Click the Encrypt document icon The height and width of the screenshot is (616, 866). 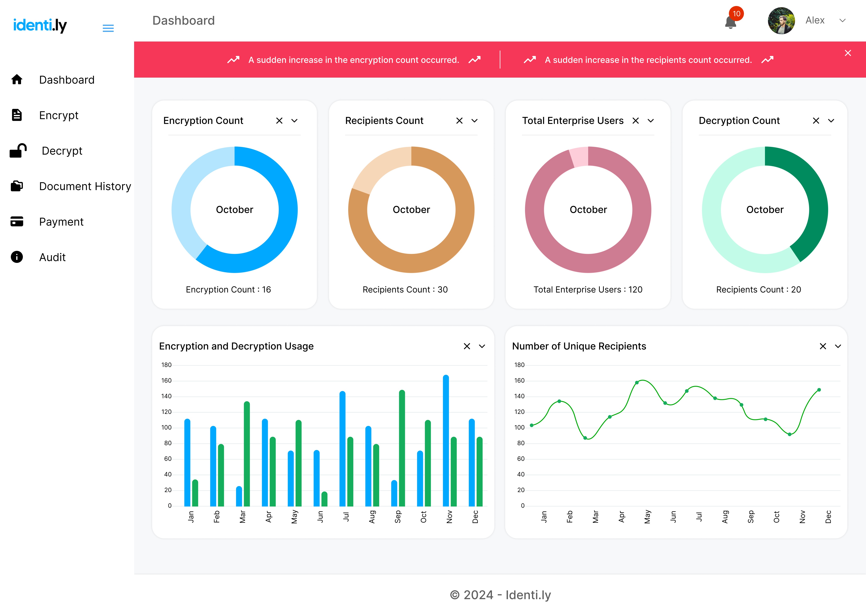tap(17, 115)
